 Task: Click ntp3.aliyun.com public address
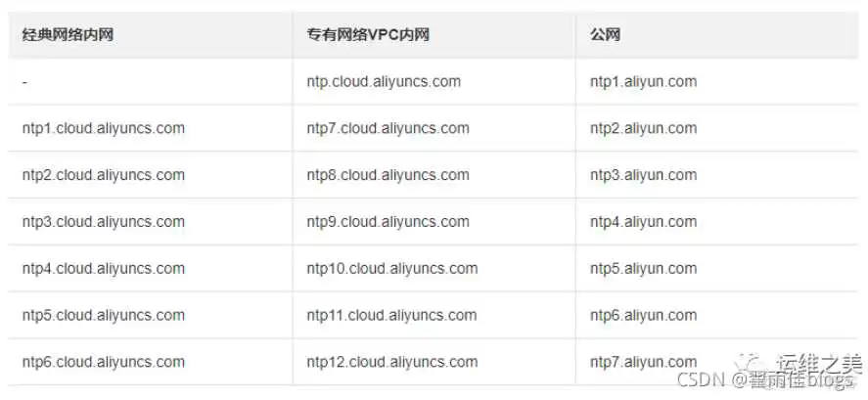point(643,175)
